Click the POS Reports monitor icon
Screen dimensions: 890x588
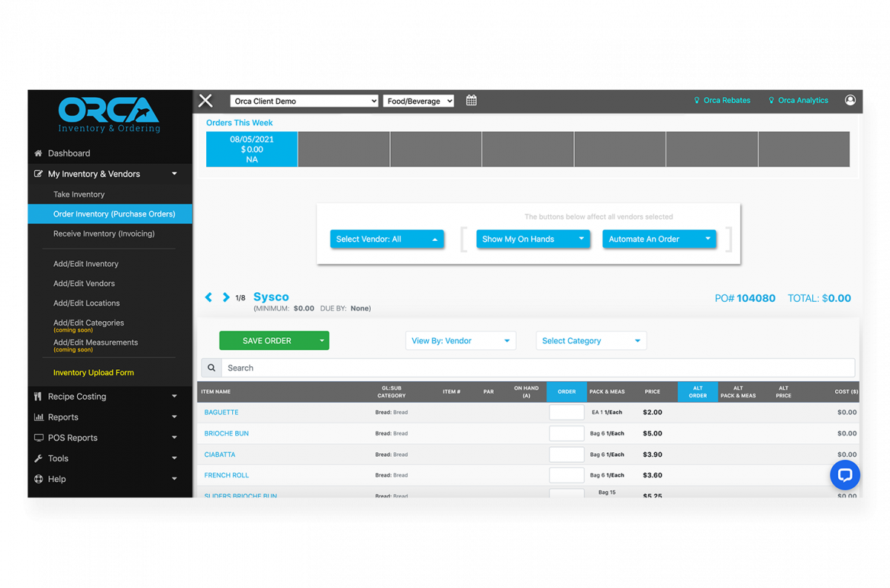pyautogui.click(x=39, y=438)
